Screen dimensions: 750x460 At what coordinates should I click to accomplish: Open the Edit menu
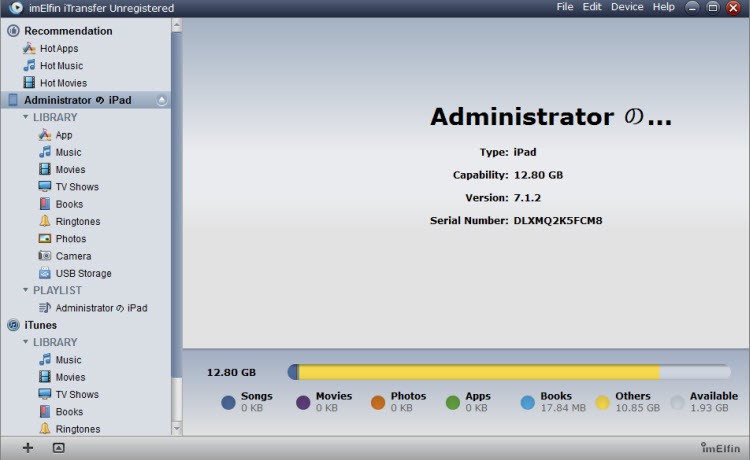[x=592, y=7]
